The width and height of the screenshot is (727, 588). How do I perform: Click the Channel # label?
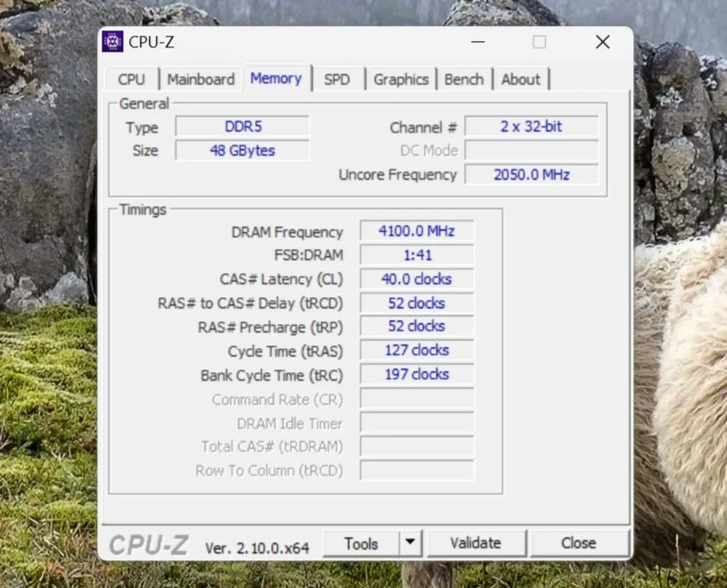click(x=424, y=128)
